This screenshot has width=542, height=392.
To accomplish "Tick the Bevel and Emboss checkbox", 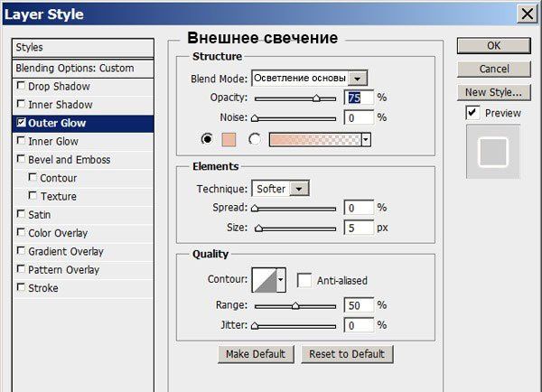I will tap(21, 159).
